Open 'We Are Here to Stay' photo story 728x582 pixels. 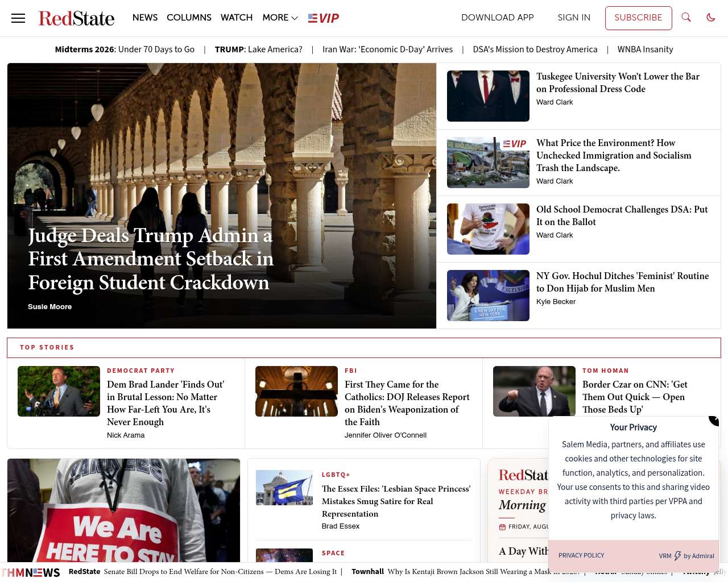click(x=123, y=510)
